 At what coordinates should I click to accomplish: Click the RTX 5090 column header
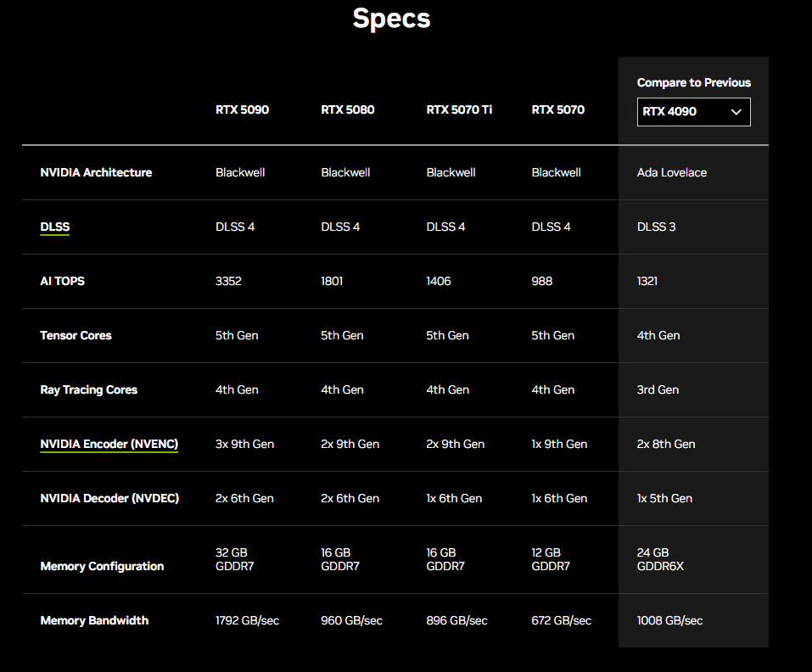pos(243,109)
